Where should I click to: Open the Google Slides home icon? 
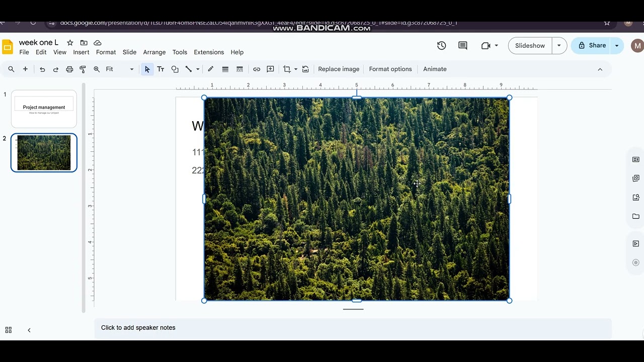pos(7,47)
